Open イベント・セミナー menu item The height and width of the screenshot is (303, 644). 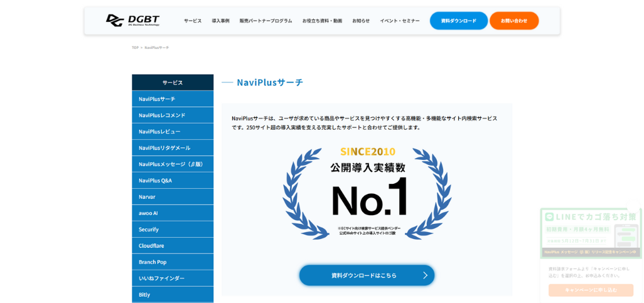400,21
